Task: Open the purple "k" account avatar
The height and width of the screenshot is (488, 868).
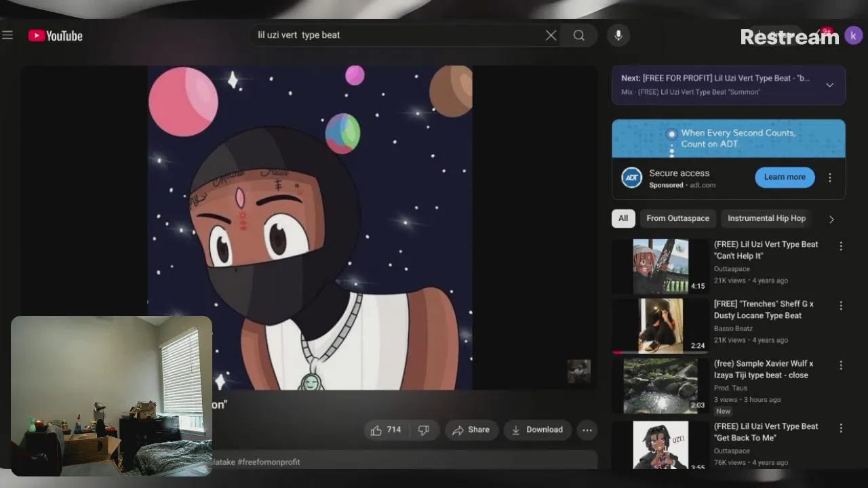Action: pos(853,36)
